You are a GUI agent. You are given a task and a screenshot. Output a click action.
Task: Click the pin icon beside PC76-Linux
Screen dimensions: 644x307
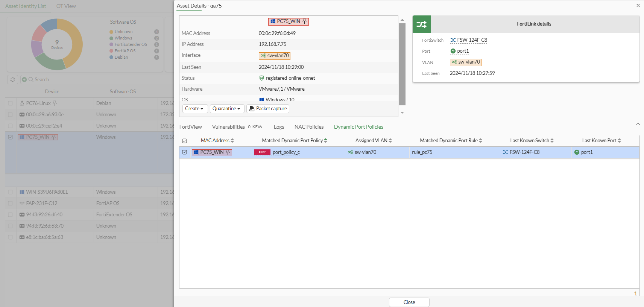tap(55, 103)
